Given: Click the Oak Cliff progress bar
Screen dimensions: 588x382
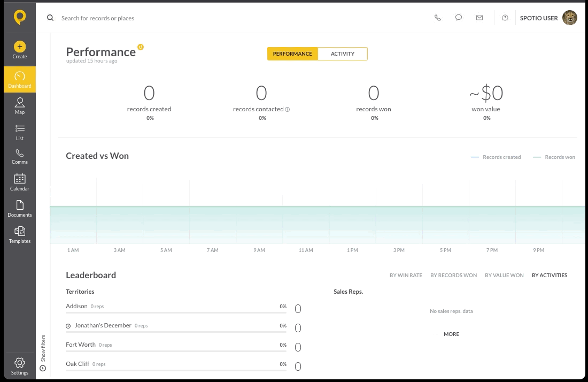Looking at the screenshot, I should click(x=176, y=370).
